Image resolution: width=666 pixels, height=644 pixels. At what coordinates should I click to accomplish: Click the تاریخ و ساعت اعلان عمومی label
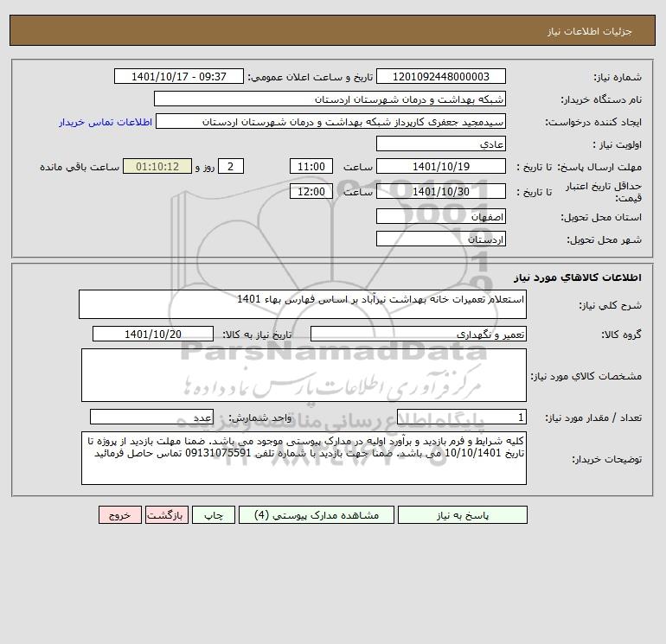(310, 77)
